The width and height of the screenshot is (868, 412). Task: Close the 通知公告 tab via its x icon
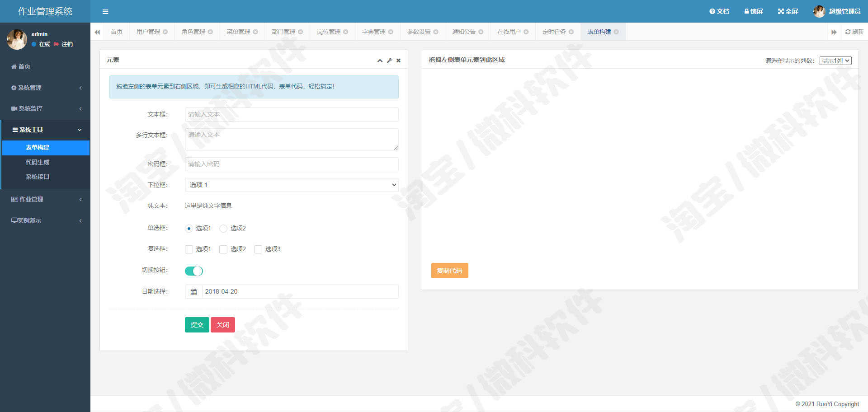(x=481, y=32)
